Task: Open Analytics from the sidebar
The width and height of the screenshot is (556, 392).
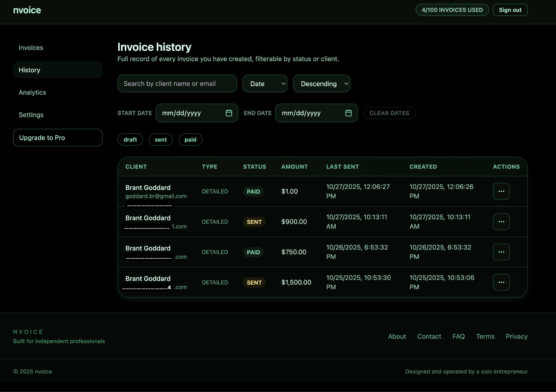Action: click(x=32, y=93)
